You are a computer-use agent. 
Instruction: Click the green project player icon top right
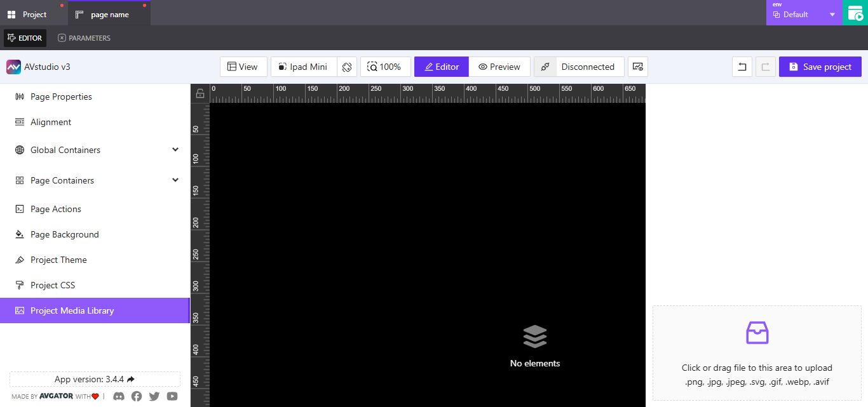pos(855,13)
